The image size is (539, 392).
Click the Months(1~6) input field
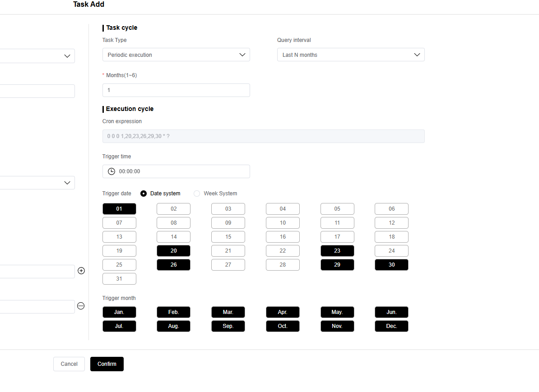pos(176,90)
